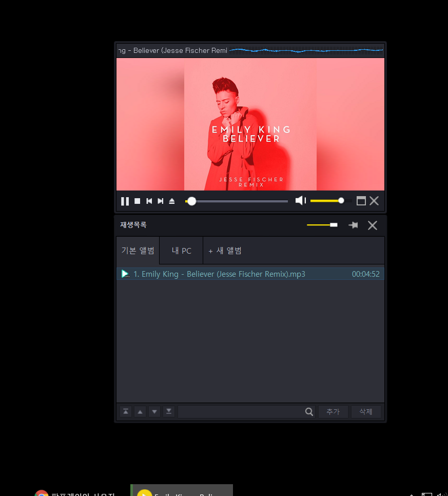Move selected track to top of playlist
This screenshot has height=496, width=448.
click(x=126, y=412)
